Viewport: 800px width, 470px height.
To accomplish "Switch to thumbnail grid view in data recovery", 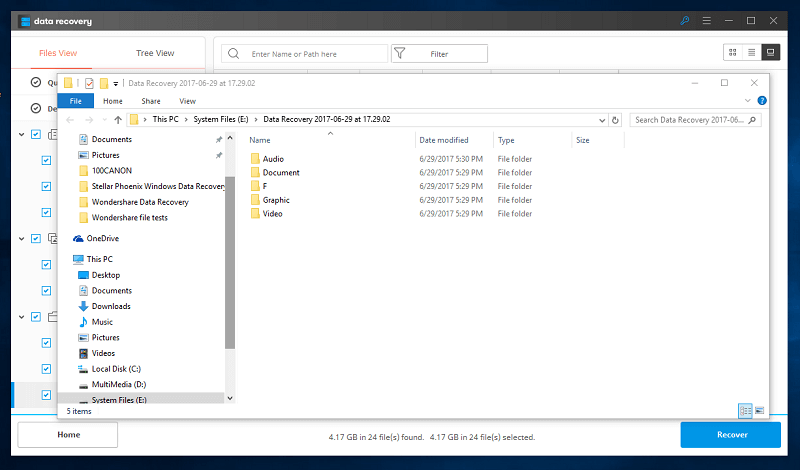I will pos(733,53).
